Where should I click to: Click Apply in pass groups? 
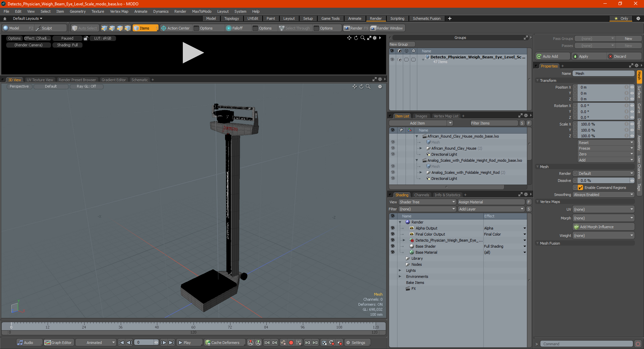[x=589, y=56]
